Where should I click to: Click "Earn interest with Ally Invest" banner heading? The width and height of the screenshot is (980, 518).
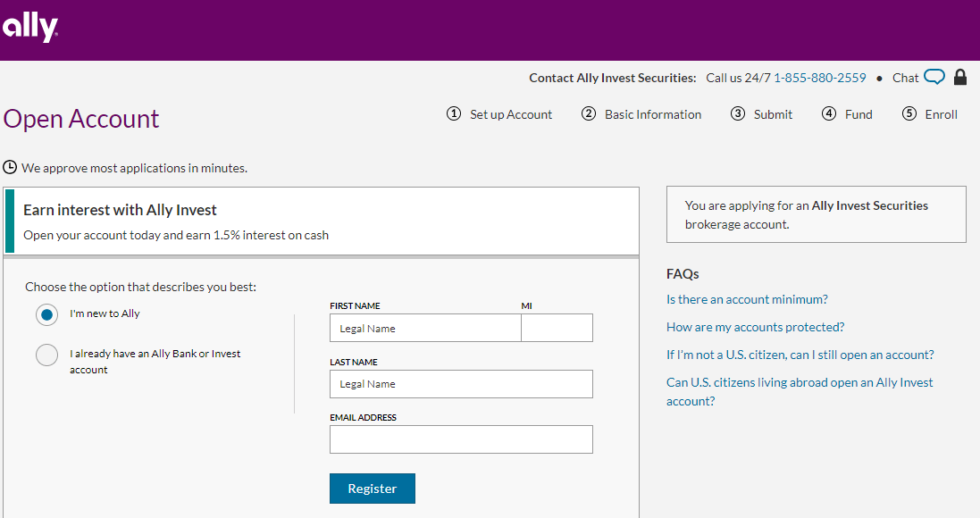120,210
